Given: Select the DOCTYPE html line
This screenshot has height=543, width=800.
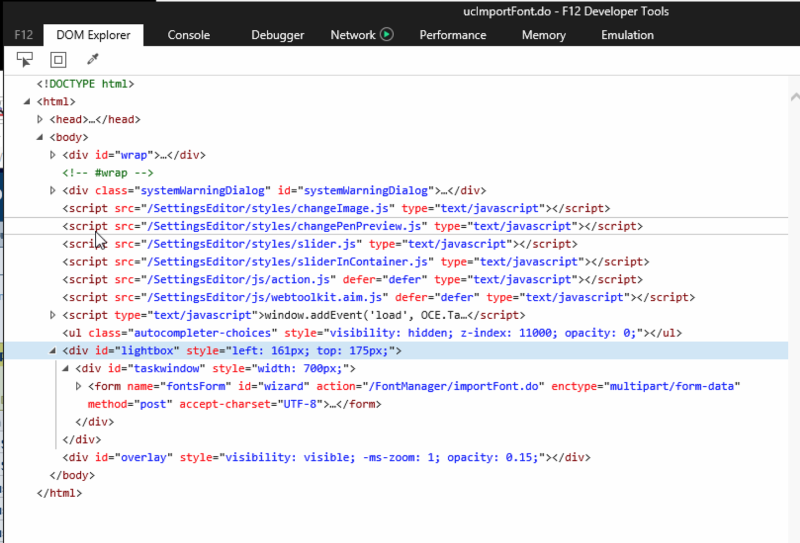Looking at the screenshot, I should point(85,84).
